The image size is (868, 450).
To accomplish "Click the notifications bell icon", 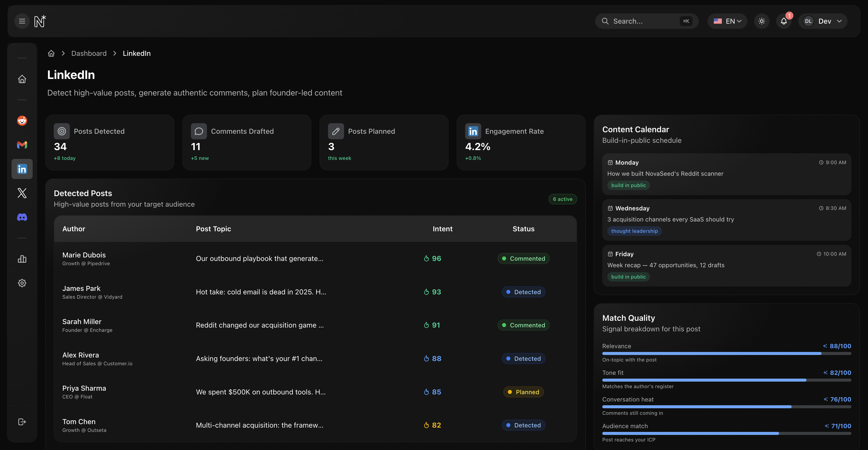I will pos(783,21).
